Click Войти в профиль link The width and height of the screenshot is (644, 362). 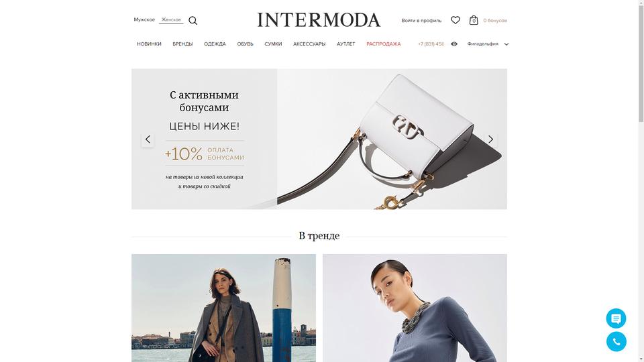pyautogui.click(x=421, y=21)
